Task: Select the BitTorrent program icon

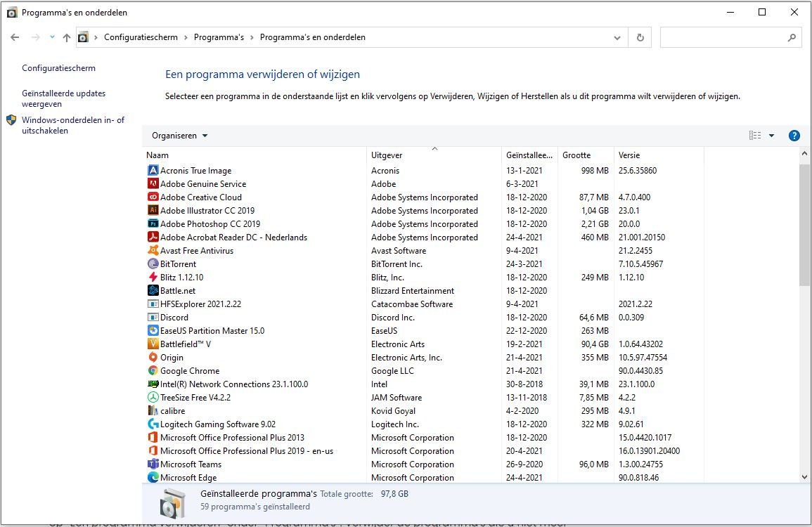Action: point(153,263)
